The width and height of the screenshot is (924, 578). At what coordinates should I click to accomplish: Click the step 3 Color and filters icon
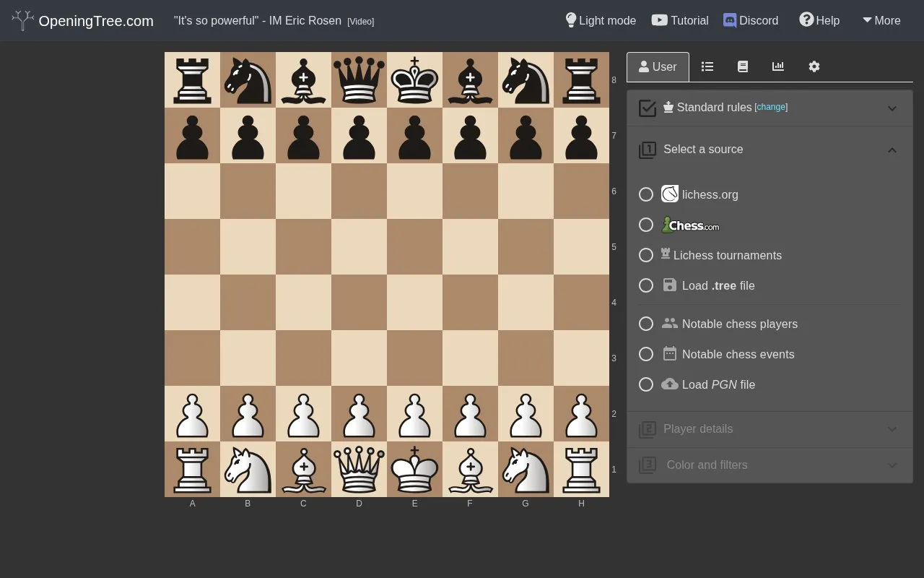pyautogui.click(x=648, y=465)
